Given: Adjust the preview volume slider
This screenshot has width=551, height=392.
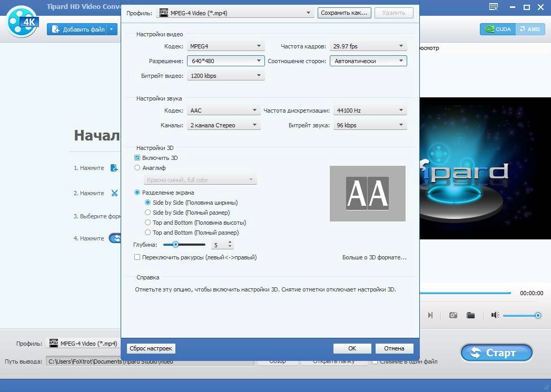Looking at the screenshot, I should click(522, 316).
